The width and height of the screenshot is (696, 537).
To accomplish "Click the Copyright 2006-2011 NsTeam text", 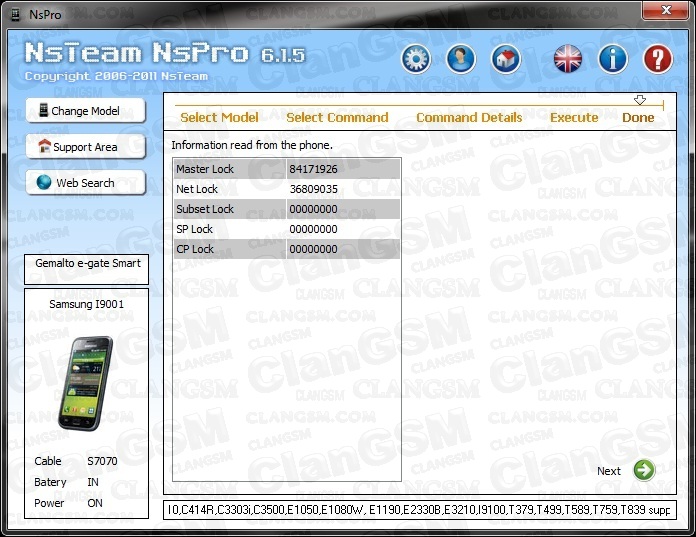I will (116, 76).
